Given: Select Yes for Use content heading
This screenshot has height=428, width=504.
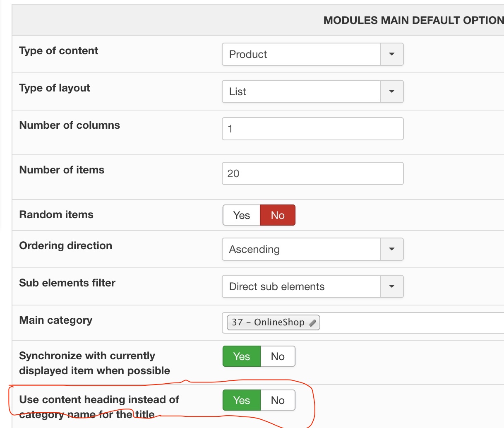Looking at the screenshot, I should 242,400.
